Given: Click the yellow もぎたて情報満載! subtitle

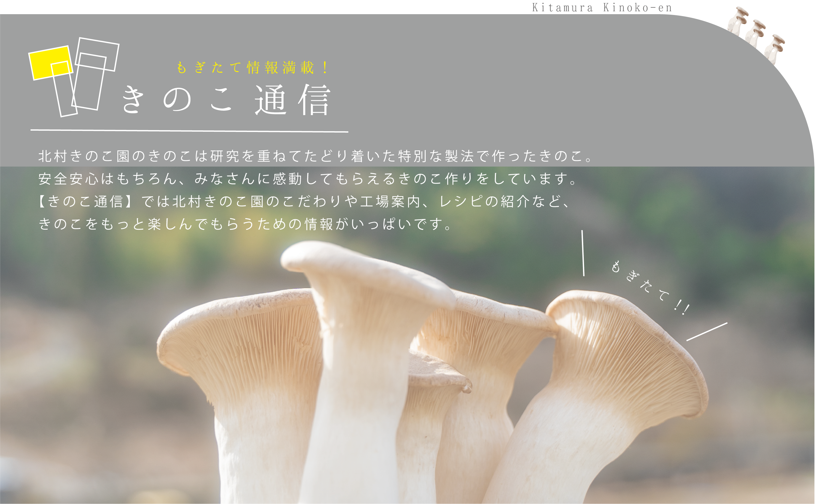Looking at the screenshot, I should point(252,68).
